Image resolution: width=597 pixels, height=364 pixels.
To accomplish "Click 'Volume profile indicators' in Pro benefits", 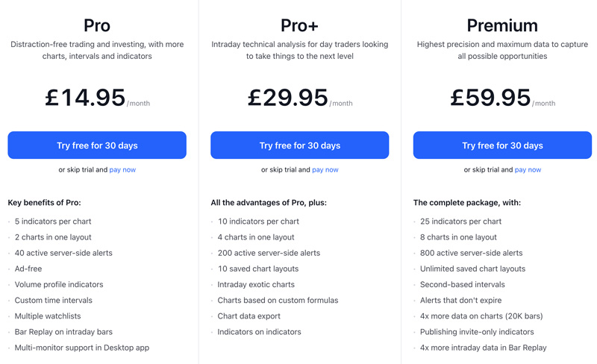I will pyautogui.click(x=59, y=284).
